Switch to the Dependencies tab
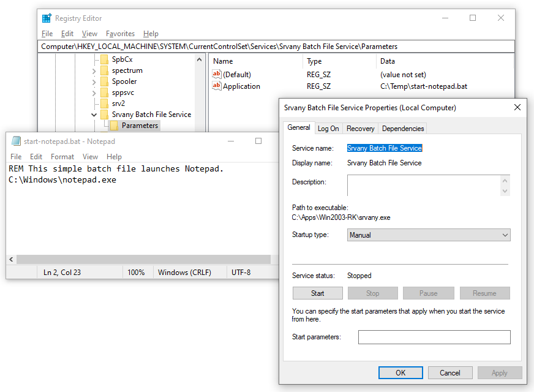Viewport: 534px width, 392px height. (403, 129)
